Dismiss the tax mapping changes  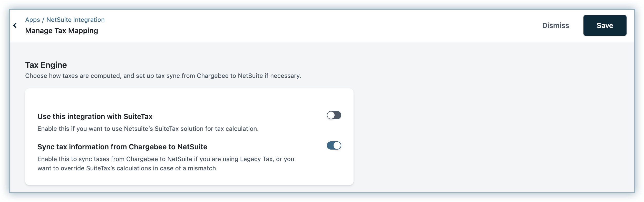tap(555, 25)
